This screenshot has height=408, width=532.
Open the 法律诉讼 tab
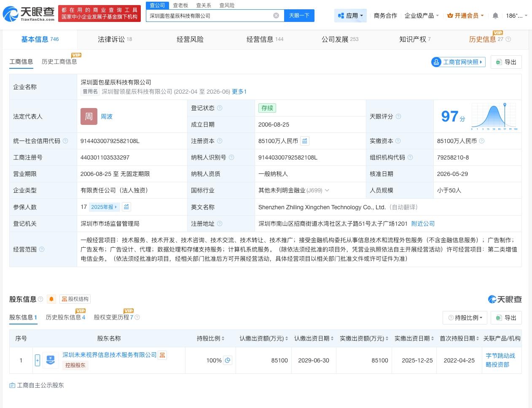click(115, 39)
